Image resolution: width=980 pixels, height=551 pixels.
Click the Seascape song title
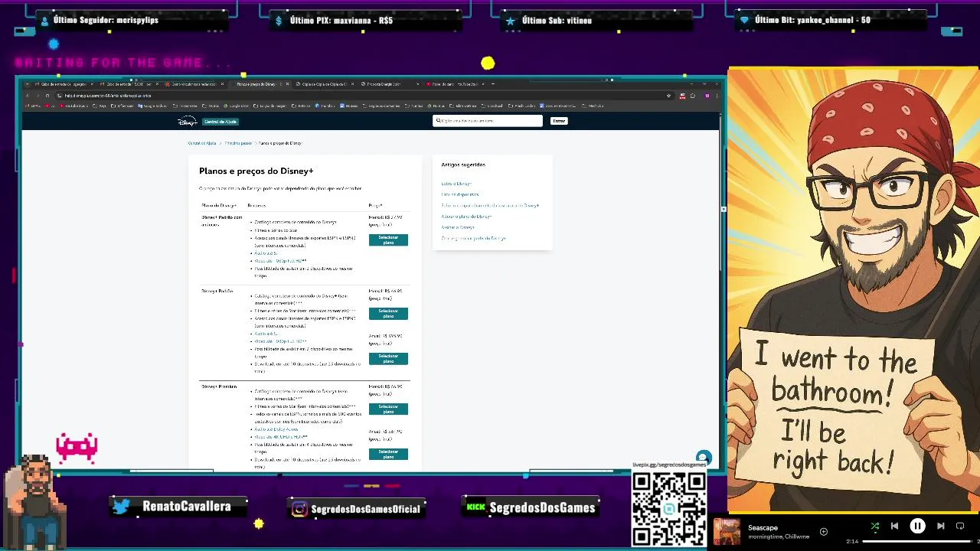(x=763, y=527)
